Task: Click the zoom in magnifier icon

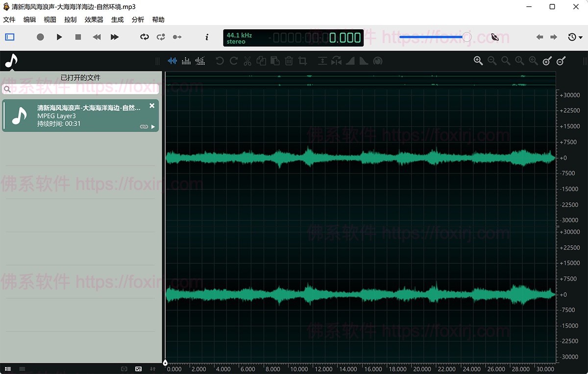Action: (x=478, y=61)
